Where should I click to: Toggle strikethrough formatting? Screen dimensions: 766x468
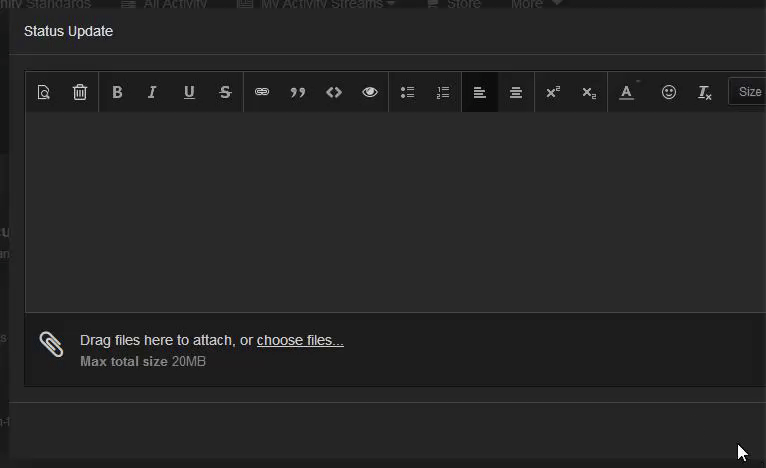[x=225, y=92]
